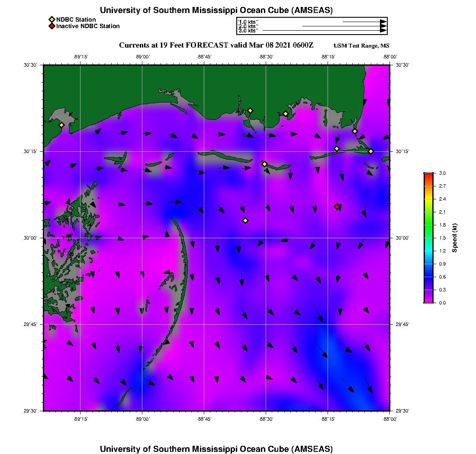
Task: Click the Speed (kt) color bar label
Action: tap(454, 238)
